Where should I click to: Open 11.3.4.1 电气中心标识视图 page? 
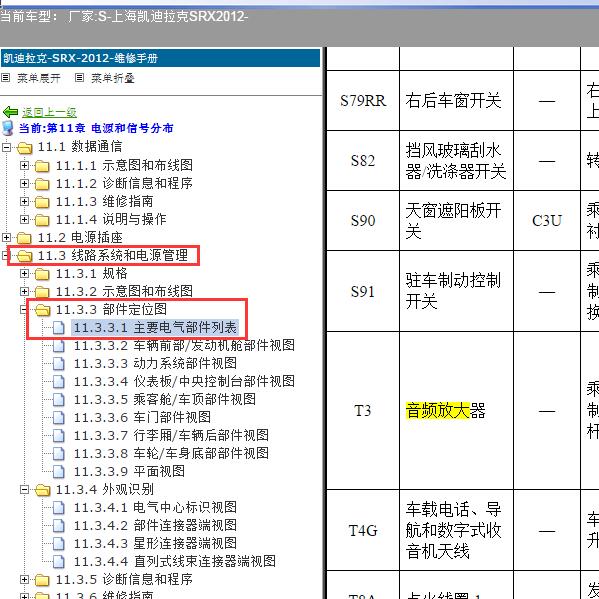click(155, 508)
